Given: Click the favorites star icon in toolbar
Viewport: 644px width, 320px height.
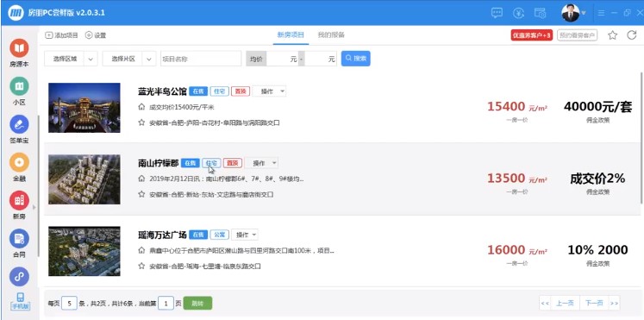Looking at the screenshot, I should 612,35.
